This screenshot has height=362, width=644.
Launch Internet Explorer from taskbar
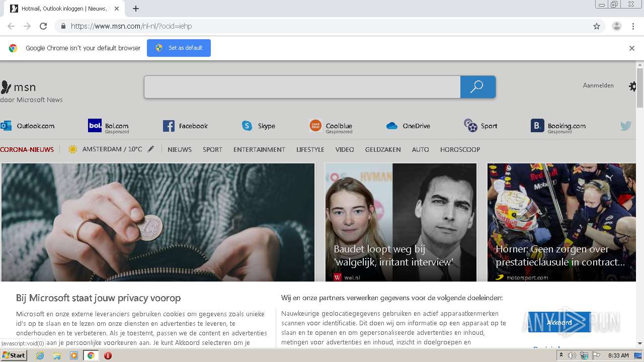[x=40, y=355]
